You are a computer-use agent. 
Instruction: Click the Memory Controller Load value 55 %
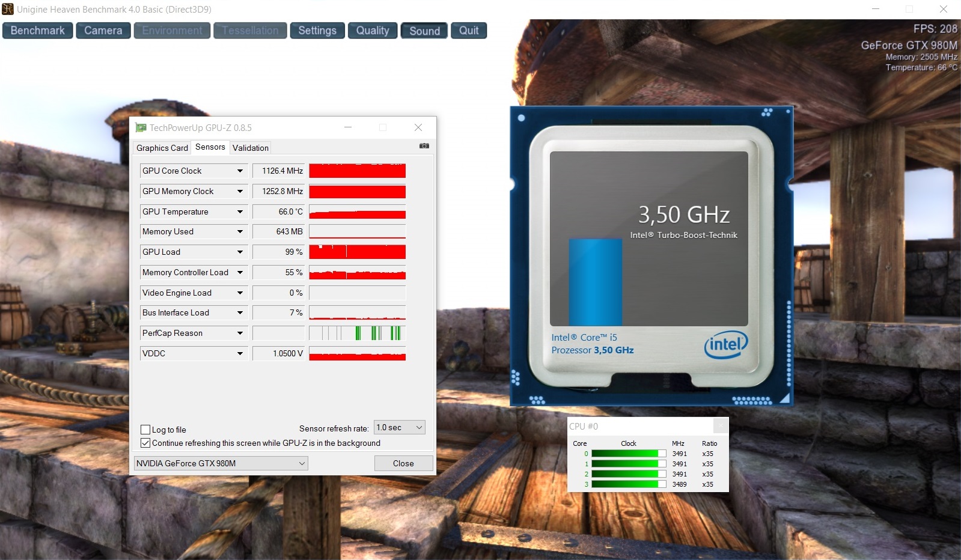pyautogui.click(x=279, y=273)
